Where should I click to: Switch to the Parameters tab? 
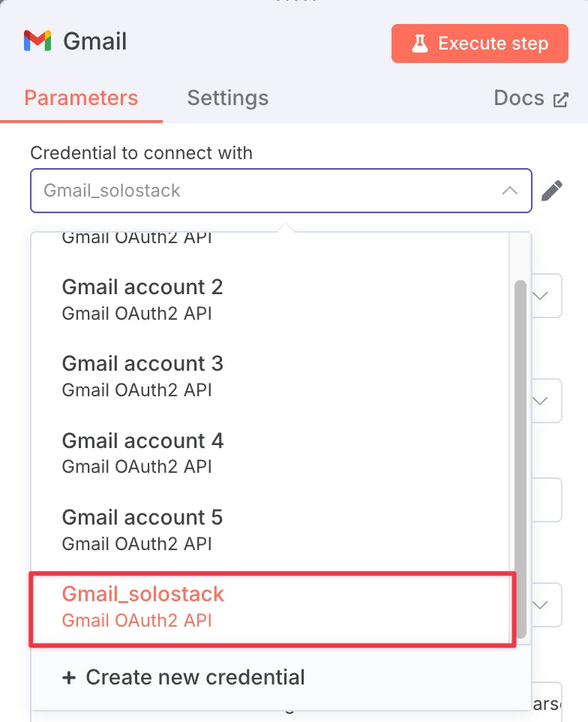click(81, 98)
